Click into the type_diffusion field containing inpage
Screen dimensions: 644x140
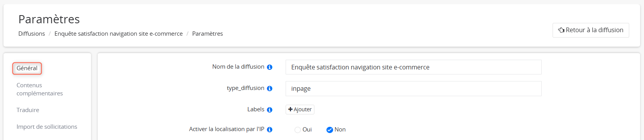click(x=413, y=88)
